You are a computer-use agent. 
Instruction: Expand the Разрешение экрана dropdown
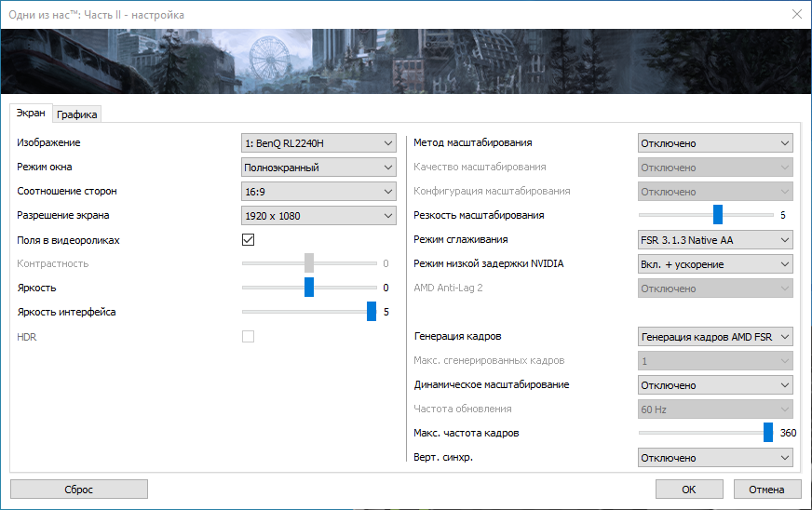tap(319, 216)
